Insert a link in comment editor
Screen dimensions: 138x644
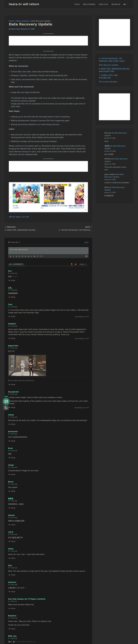[x=34, y=256]
